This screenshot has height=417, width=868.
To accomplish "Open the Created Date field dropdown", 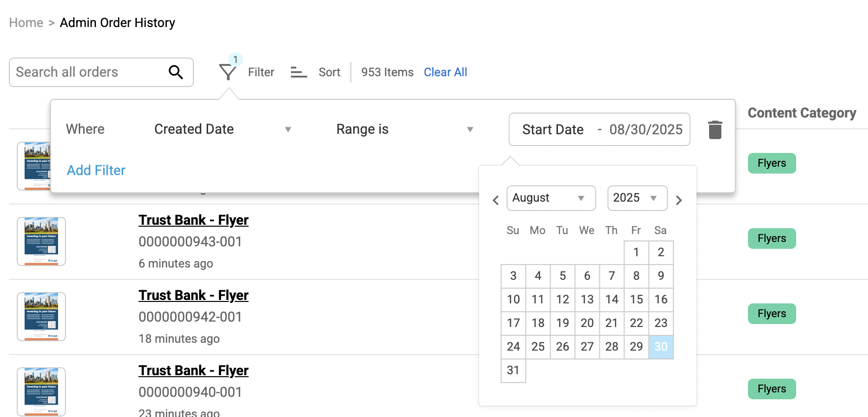I will pos(222,129).
